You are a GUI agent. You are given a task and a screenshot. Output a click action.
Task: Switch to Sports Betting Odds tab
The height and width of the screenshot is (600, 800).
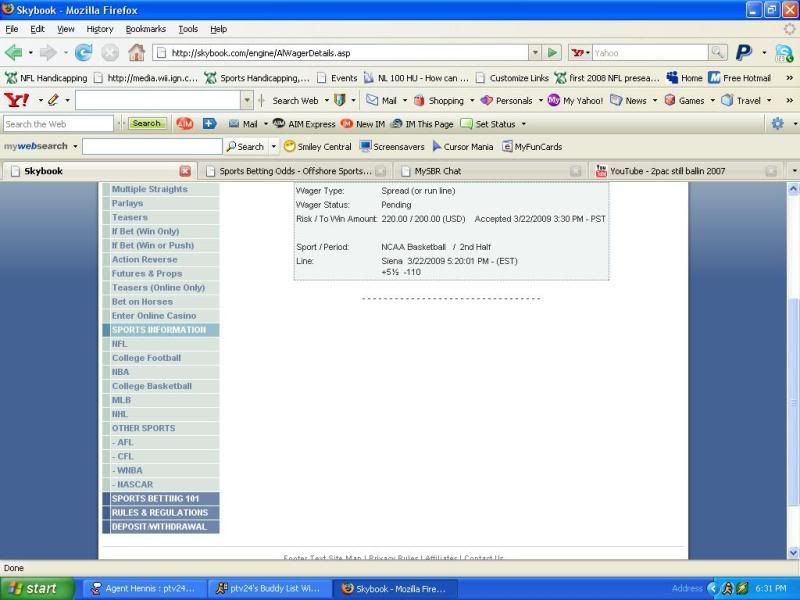[295, 171]
